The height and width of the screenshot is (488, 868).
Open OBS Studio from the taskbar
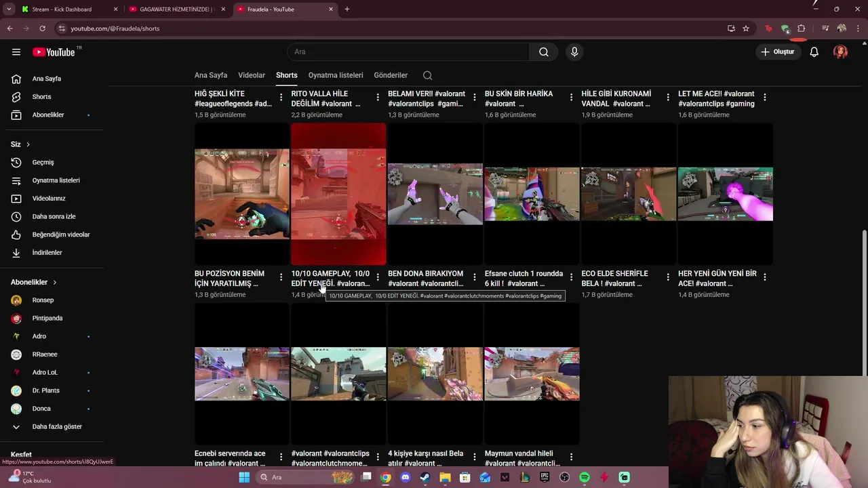coord(564,477)
